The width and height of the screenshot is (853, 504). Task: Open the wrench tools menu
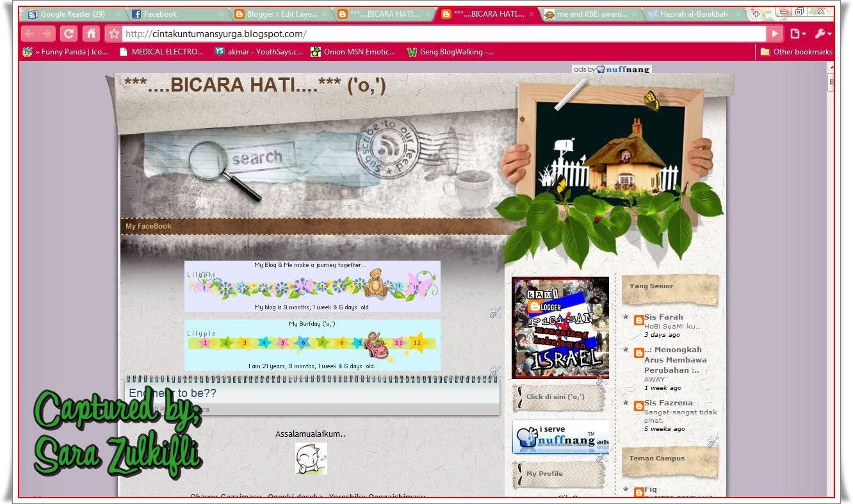point(823,34)
